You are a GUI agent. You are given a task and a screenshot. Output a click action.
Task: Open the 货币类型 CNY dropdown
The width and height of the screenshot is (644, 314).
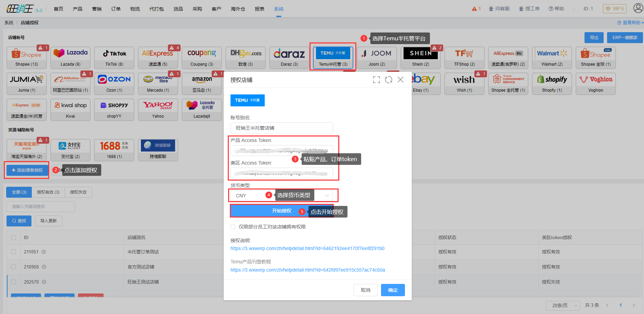[x=281, y=195]
